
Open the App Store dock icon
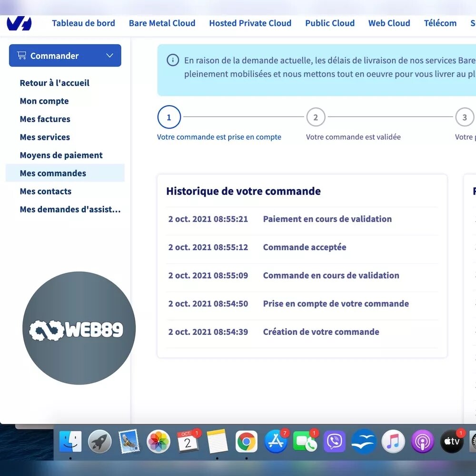click(276, 442)
